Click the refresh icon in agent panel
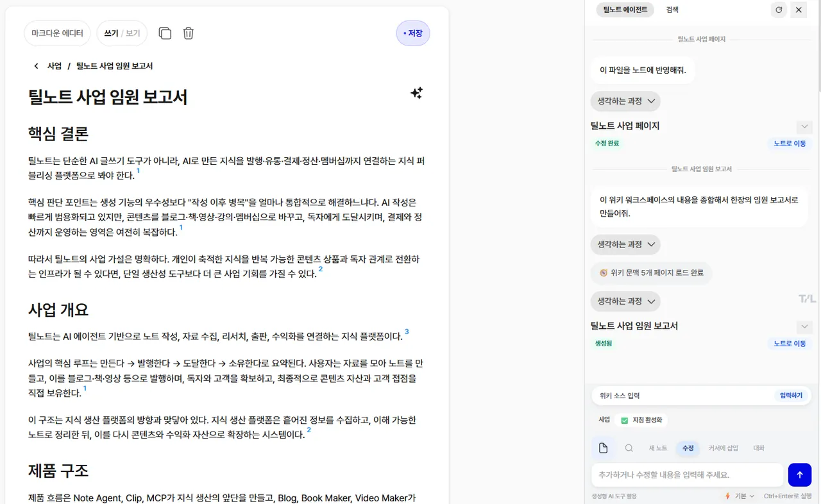 (x=779, y=10)
